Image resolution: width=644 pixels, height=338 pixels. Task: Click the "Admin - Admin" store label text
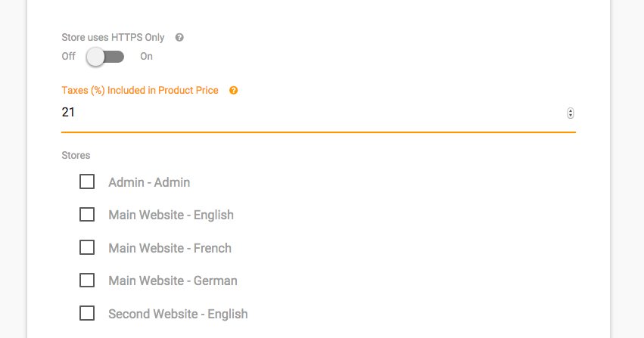pyautogui.click(x=149, y=182)
